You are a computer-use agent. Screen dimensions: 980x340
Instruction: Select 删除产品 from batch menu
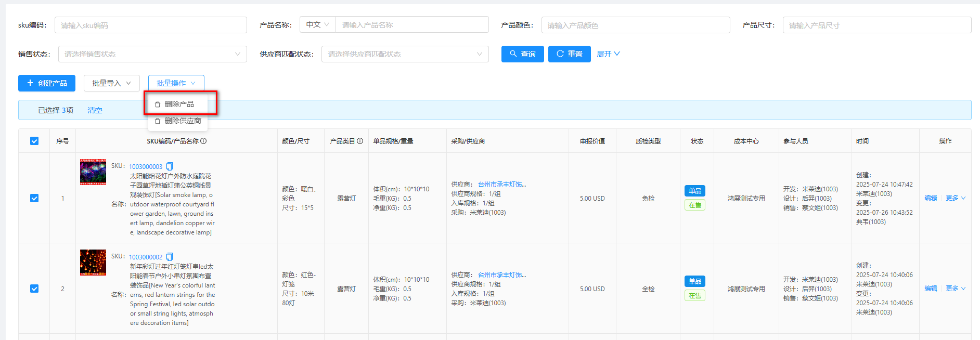[x=179, y=104]
